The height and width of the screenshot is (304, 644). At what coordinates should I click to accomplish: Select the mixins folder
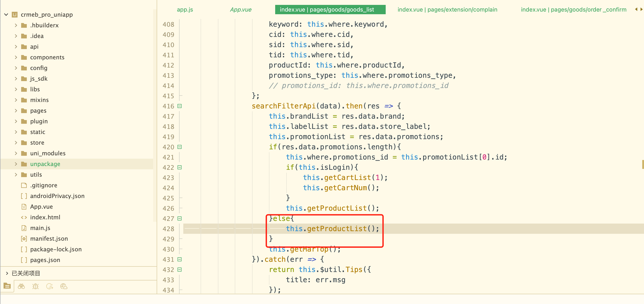click(x=40, y=100)
